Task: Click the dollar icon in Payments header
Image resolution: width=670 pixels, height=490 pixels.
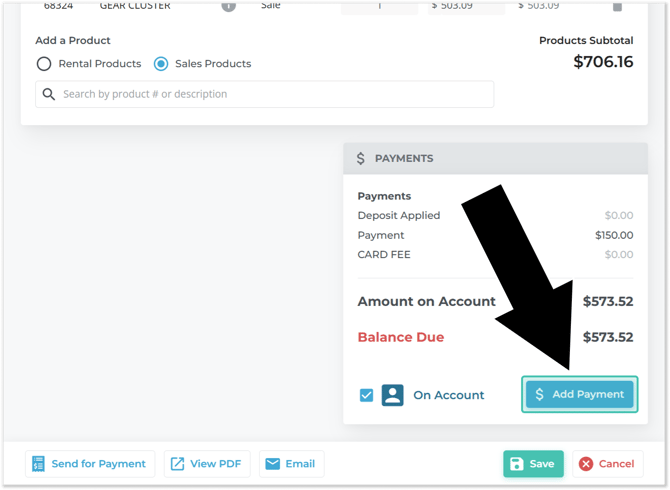Action: (361, 158)
